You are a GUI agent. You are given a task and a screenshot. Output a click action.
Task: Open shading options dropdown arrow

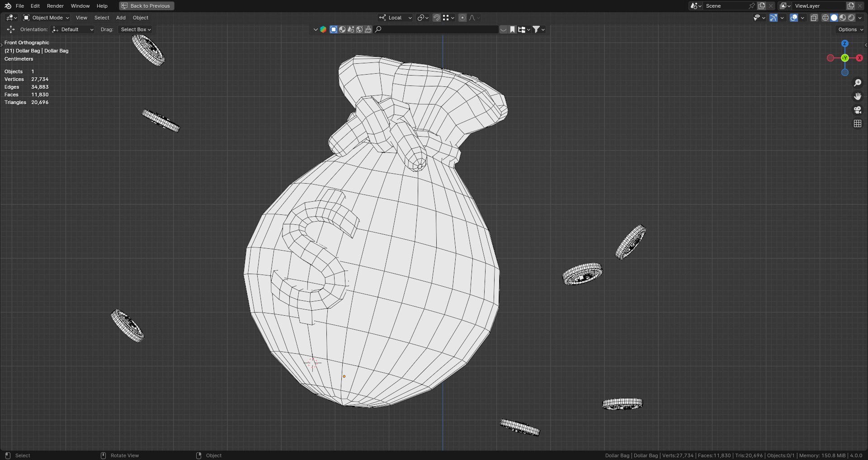(860, 18)
